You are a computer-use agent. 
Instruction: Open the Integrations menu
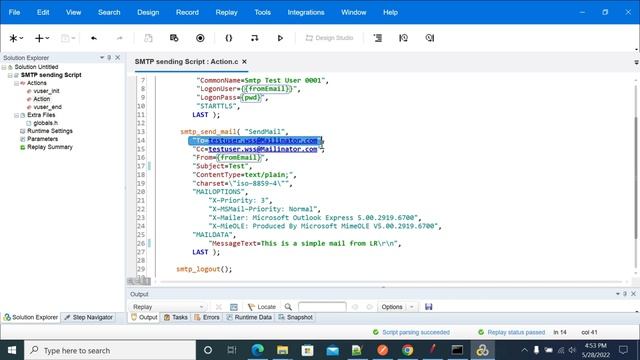[306, 12]
